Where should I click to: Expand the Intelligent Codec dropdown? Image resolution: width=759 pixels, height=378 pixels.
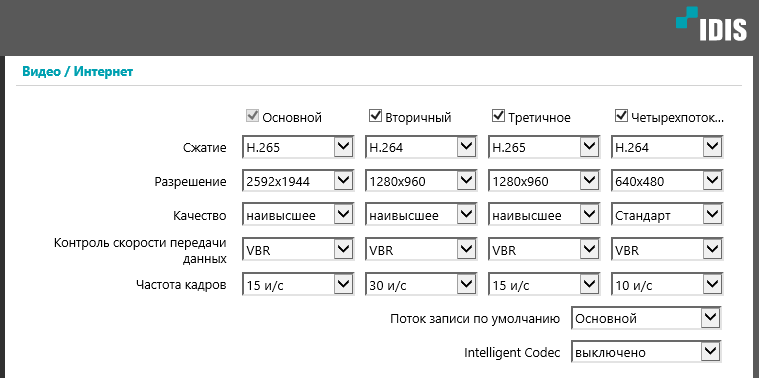coord(646,352)
